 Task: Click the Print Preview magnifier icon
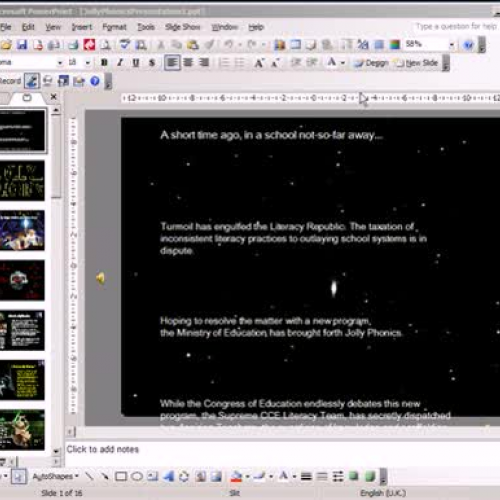coord(105,45)
